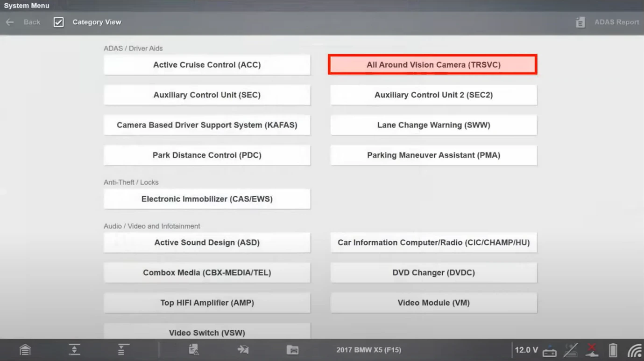Click the Wi-Fi signal status icon
The image size is (644, 361).
coord(634,350)
